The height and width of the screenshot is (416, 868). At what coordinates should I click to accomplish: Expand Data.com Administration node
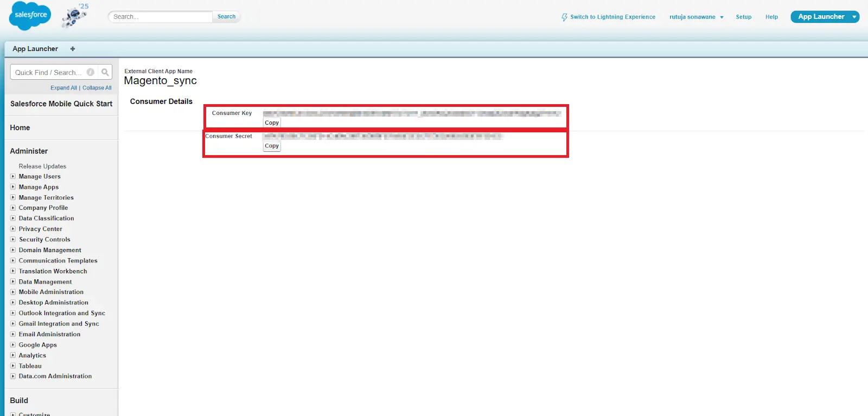point(13,376)
